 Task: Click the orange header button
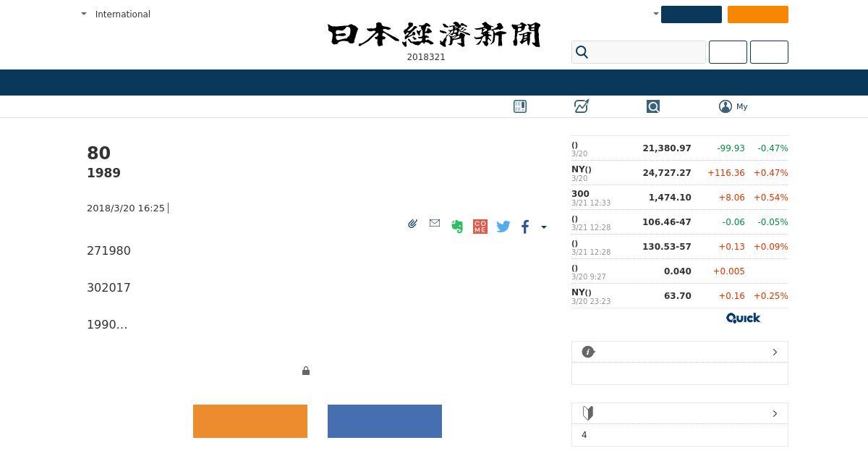click(758, 14)
